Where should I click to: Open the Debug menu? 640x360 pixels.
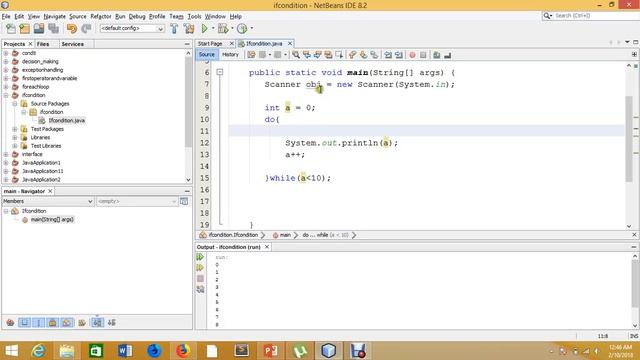click(x=137, y=16)
